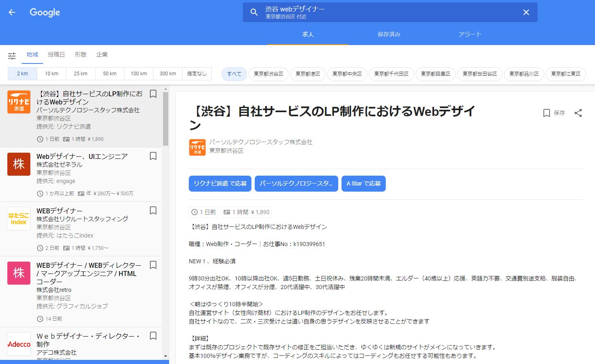Click the search magnifier icon
Screen dimensions: 595x364
pos(254,12)
